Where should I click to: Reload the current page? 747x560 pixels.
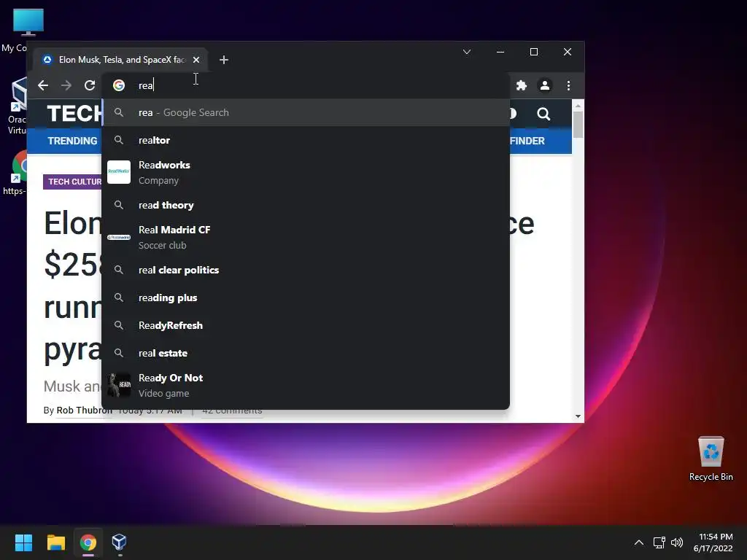pyautogui.click(x=90, y=85)
